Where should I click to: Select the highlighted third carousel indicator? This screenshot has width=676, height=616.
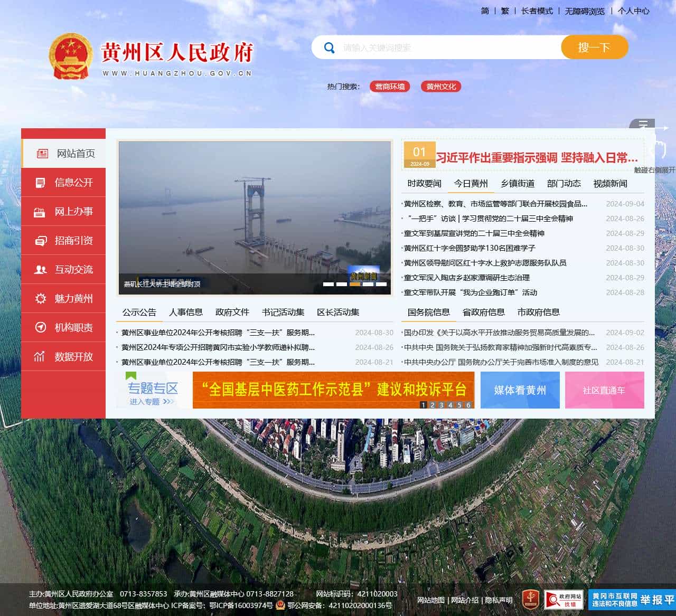click(355, 284)
